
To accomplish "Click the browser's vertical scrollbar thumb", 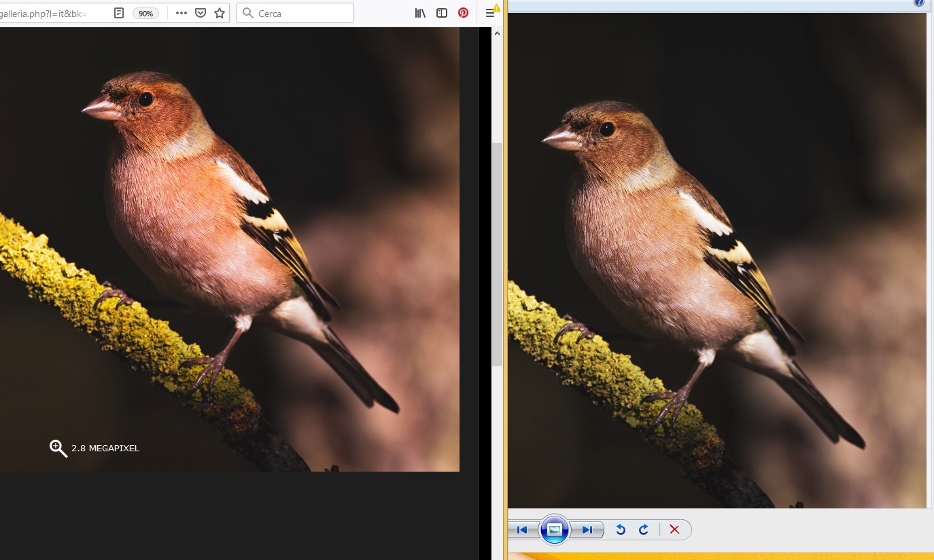I will click(497, 253).
